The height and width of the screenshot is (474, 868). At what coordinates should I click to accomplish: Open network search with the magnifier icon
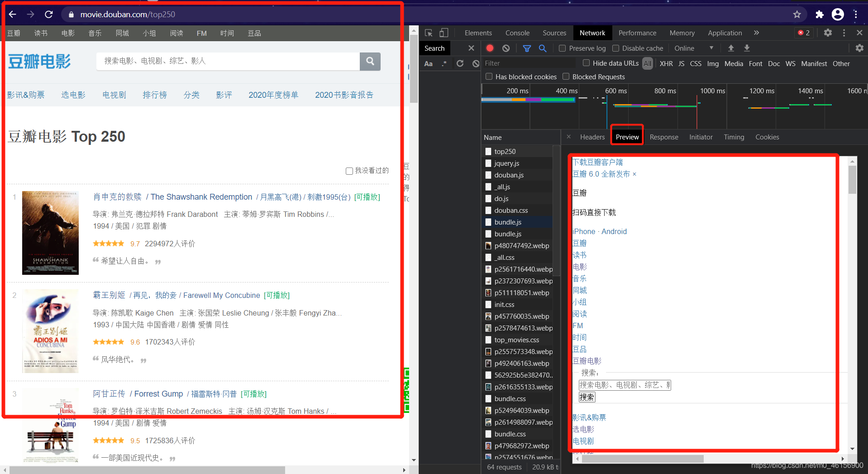[x=543, y=48]
